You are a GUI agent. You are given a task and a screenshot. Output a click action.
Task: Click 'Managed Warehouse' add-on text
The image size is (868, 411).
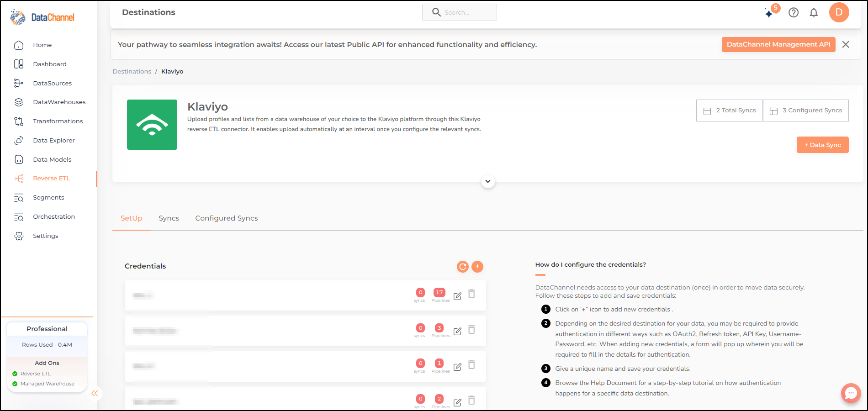[48, 384]
